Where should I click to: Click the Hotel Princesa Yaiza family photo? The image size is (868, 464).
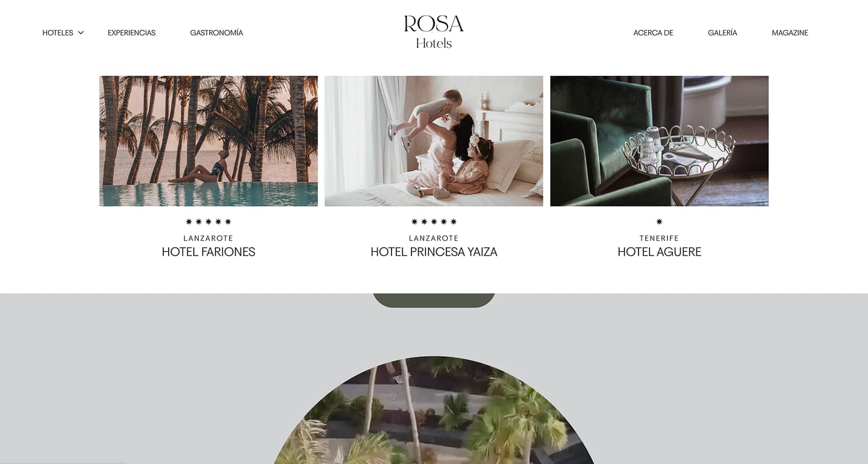(434, 141)
